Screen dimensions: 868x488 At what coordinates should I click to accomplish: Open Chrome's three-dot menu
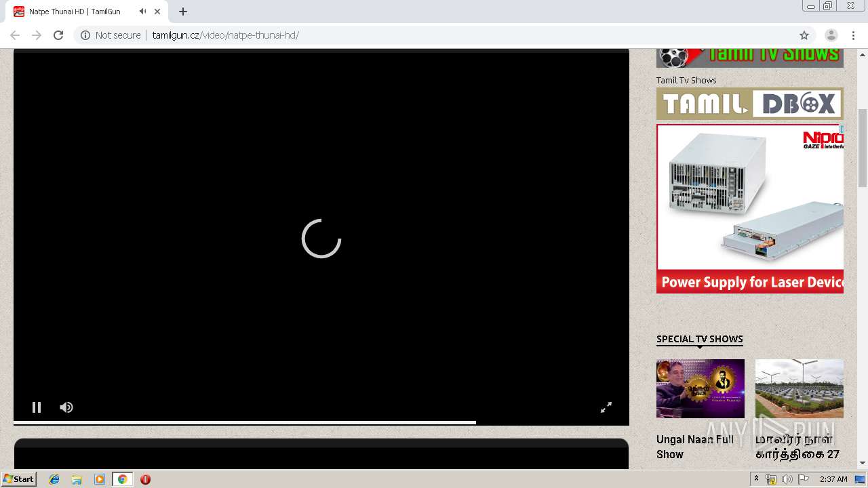click(x=853, y=35)
